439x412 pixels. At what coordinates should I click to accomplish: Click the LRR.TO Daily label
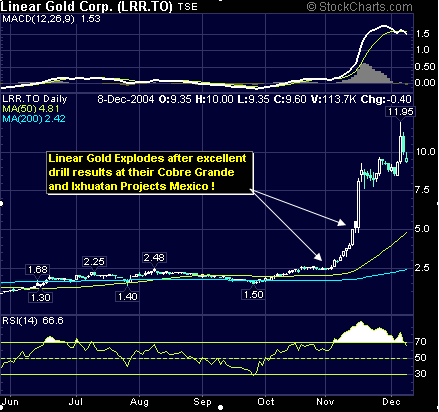(35, 99)
